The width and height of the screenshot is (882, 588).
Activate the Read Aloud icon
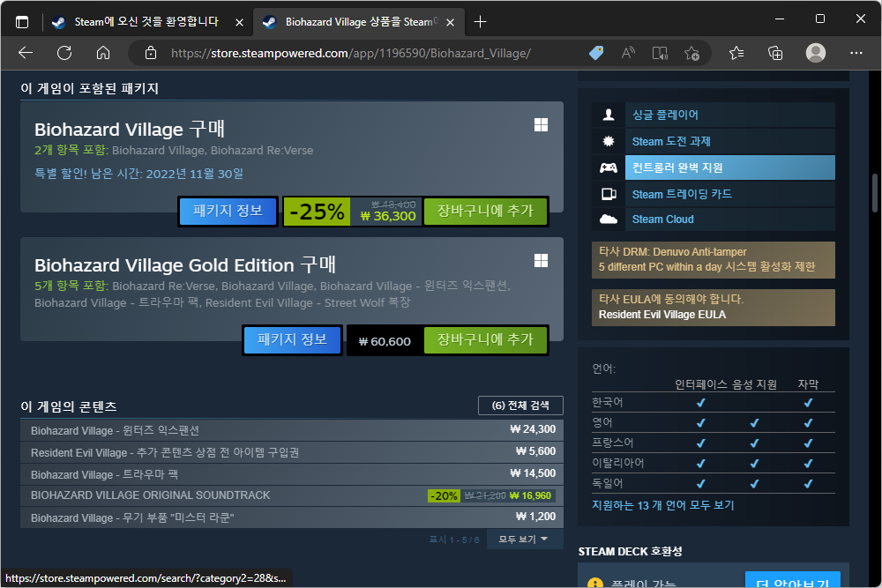(x=628, y=53)
